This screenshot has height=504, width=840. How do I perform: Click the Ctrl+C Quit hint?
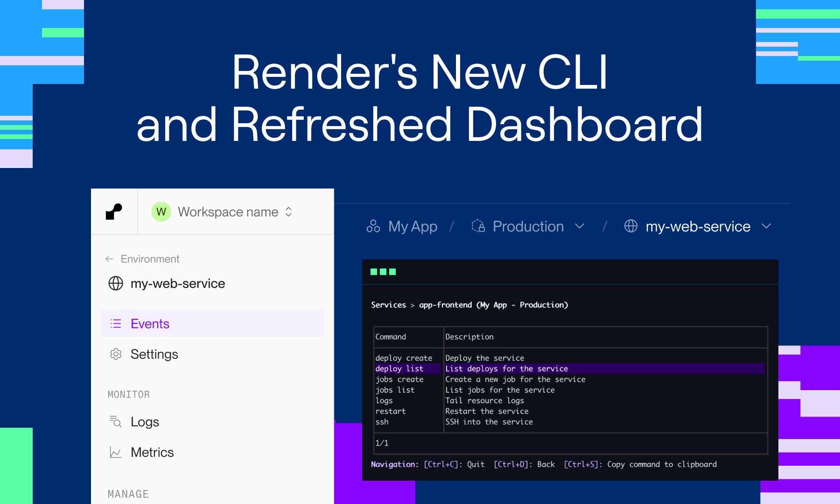click(454, 464)
